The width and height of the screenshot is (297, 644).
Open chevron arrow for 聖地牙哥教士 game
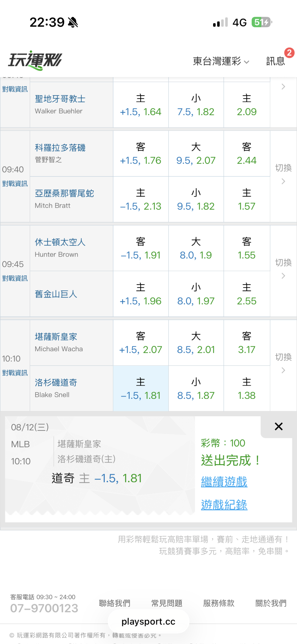283,87
